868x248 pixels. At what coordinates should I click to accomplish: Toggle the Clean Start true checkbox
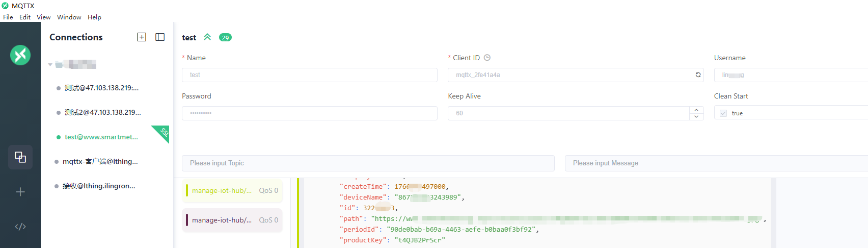(723, 113)
